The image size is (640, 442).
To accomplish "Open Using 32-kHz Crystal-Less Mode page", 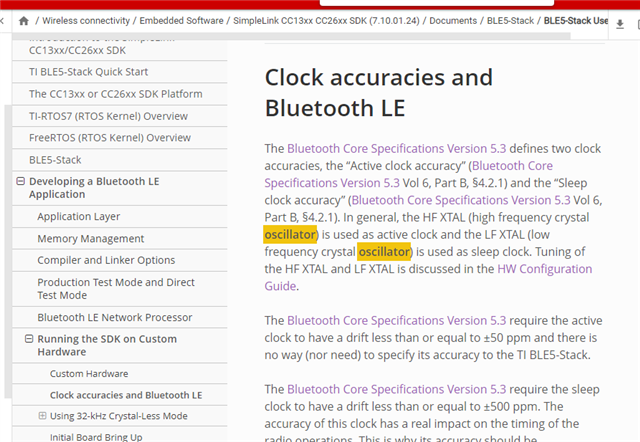I will pos(118,416).
